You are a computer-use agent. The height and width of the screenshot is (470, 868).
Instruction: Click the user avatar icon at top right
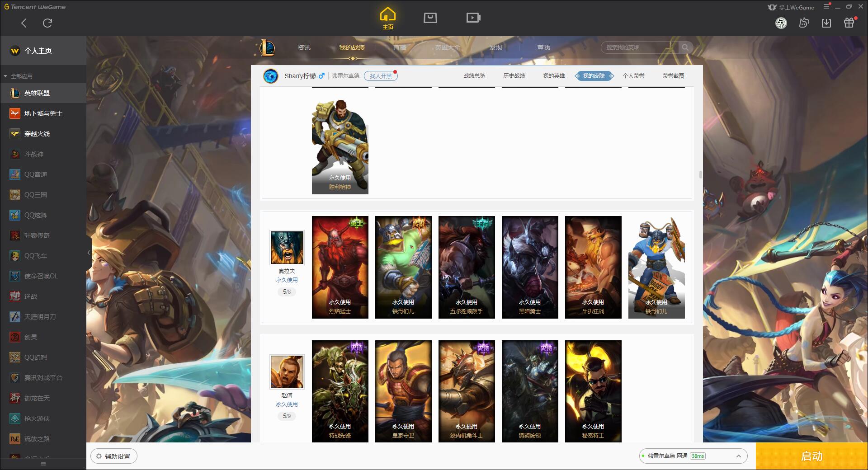tap(781, 23)
